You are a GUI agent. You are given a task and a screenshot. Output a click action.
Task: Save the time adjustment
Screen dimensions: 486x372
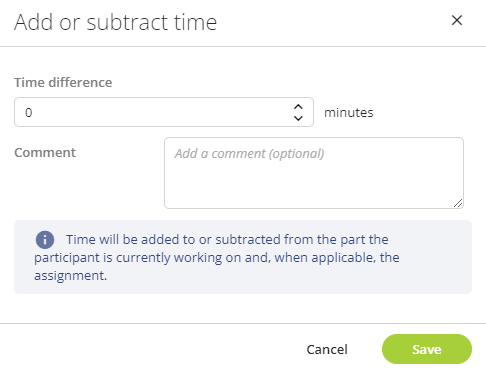(x=427, y=349)
